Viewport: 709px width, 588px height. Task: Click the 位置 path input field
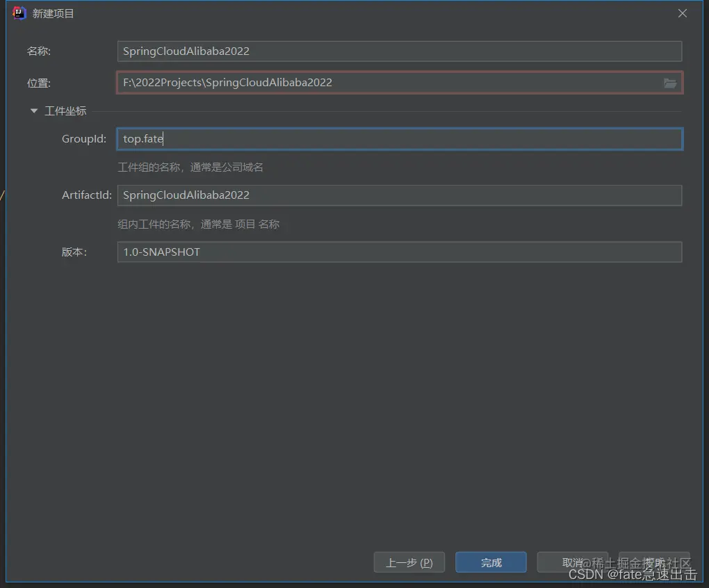(x=399, y=83)
